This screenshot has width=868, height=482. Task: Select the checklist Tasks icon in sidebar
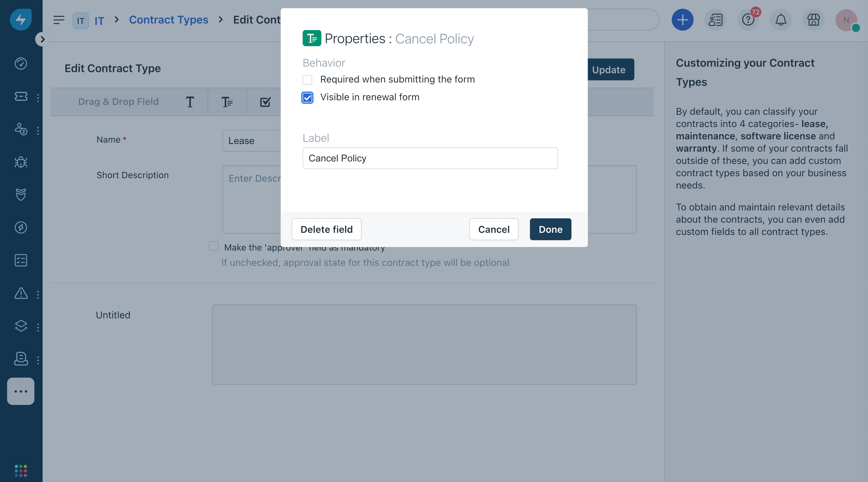coord(21,260)
